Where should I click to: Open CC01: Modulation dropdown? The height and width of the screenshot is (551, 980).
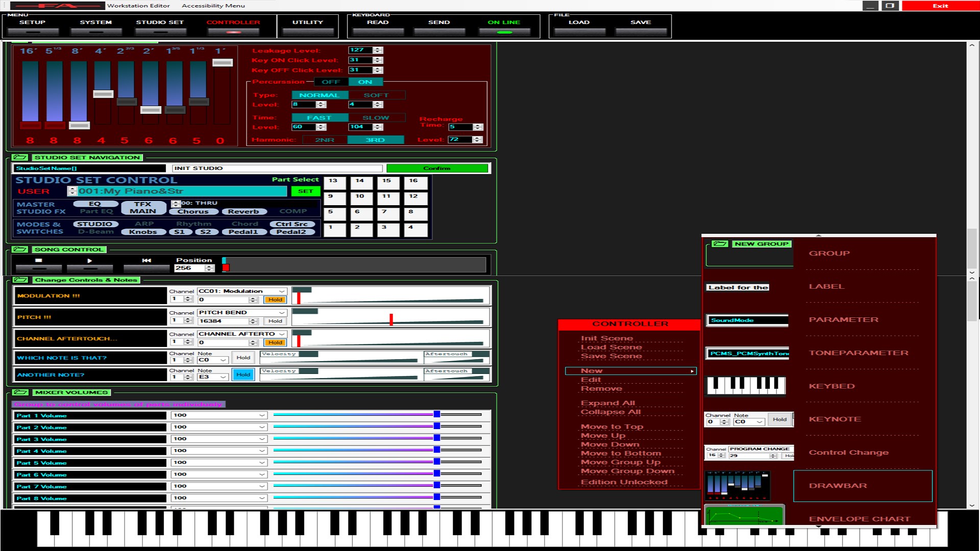coord(282,291)
